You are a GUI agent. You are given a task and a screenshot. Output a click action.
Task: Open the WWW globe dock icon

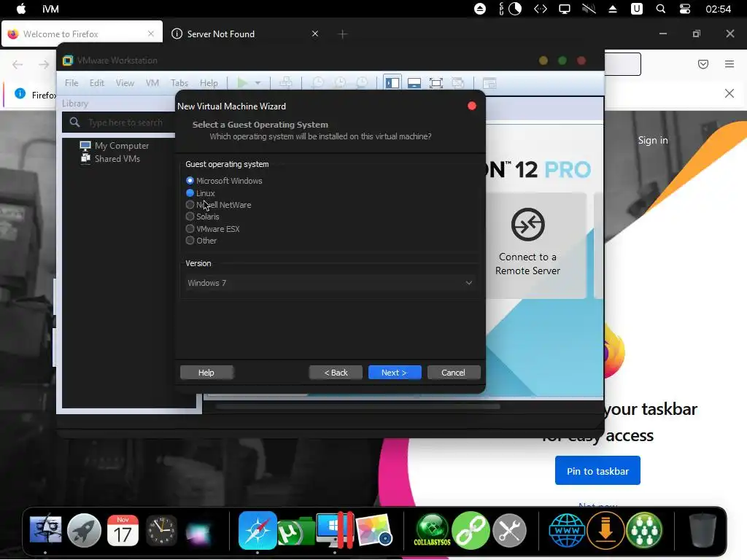click(x=566, y=531)
